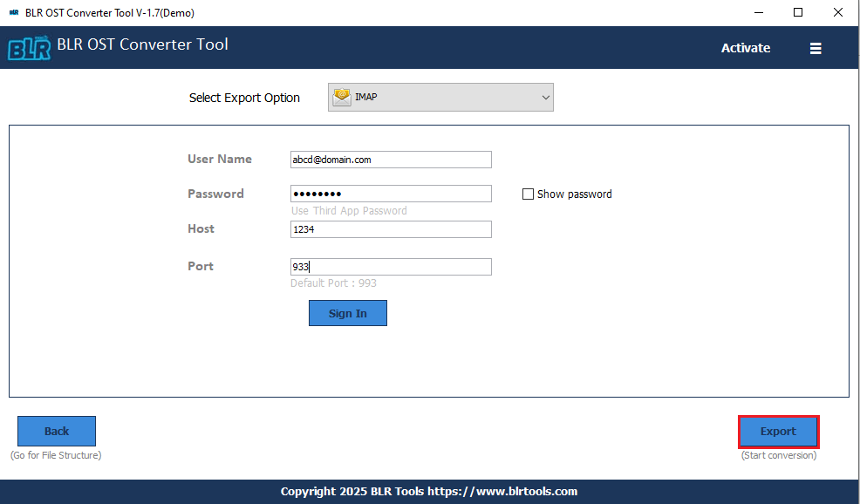Click Back to go to File Structure

(56, 431)
